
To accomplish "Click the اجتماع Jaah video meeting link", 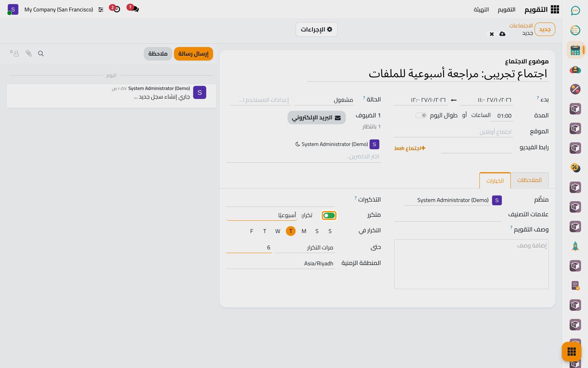I will (410, 148).
